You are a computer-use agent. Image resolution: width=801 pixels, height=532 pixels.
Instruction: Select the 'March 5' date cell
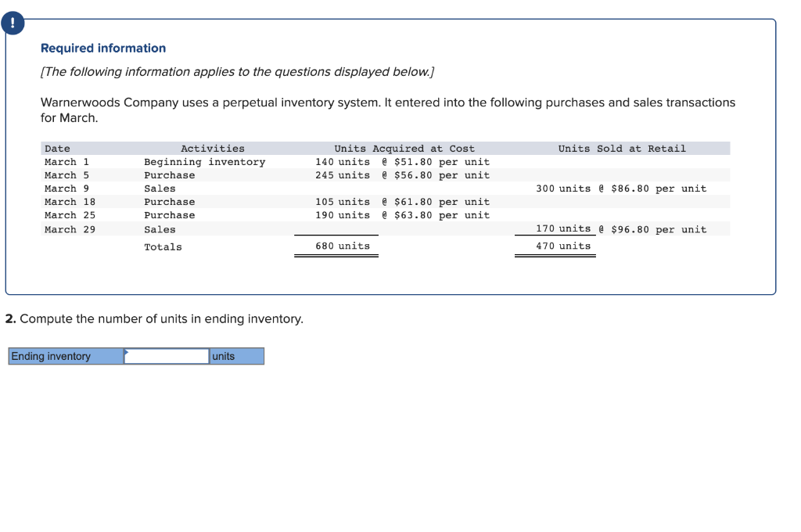coord(67,175)
